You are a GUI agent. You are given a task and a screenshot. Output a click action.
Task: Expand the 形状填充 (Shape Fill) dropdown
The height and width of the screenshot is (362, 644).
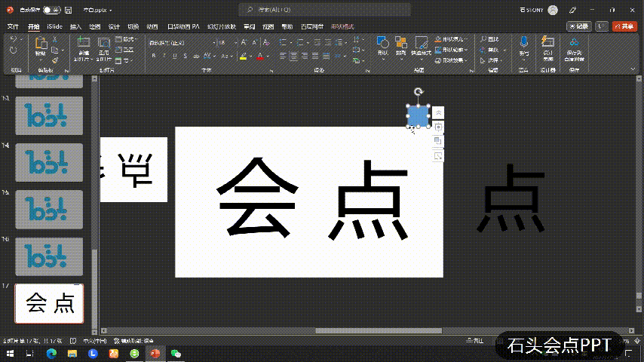coord(466,39)
